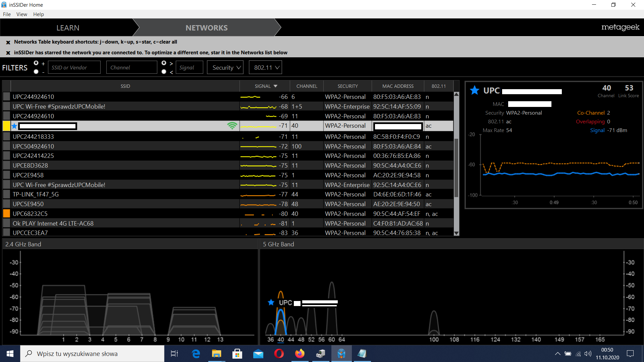Click the Channel filter field
The height and width of the screenshot is (362, 644).
131,67
